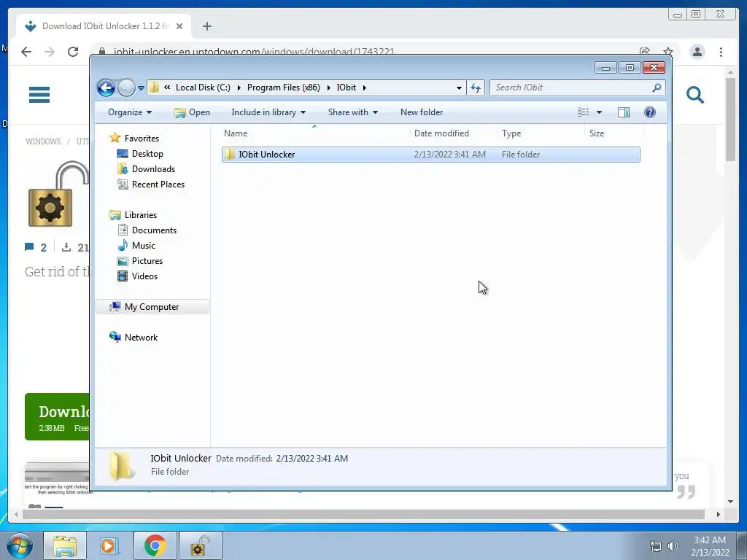
Task: Open the Music library
Action: coord(144,246)
